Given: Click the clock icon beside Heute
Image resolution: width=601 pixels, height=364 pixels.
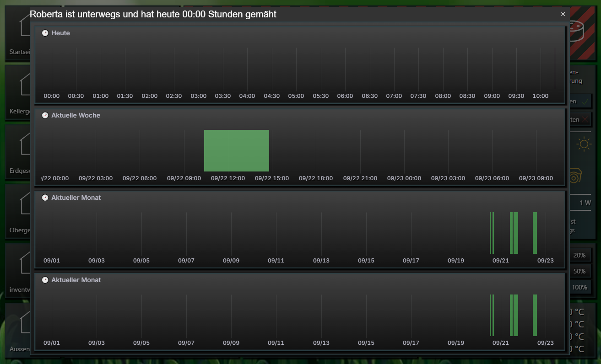Looking at the screenshot, I should click(x=45, y=33).
